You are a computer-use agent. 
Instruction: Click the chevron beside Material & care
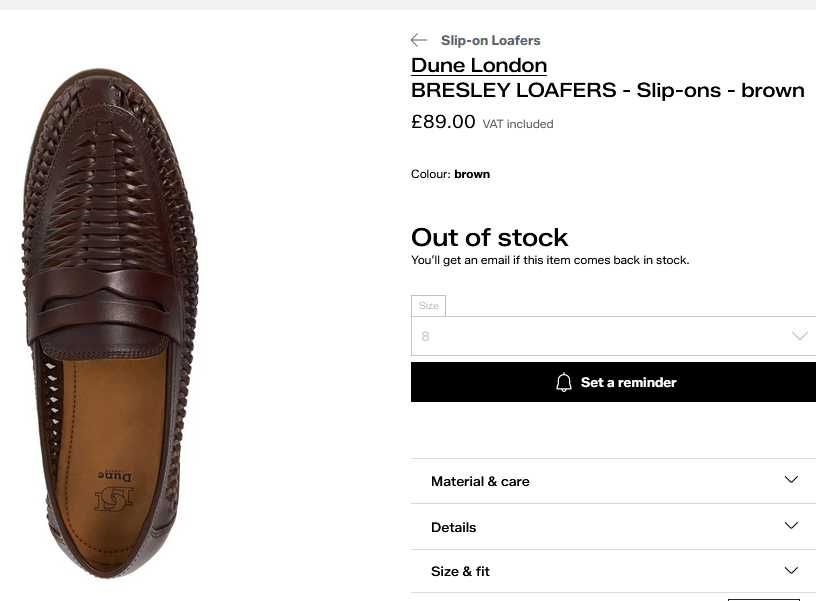pyautogui.click(x=791, y=479)
